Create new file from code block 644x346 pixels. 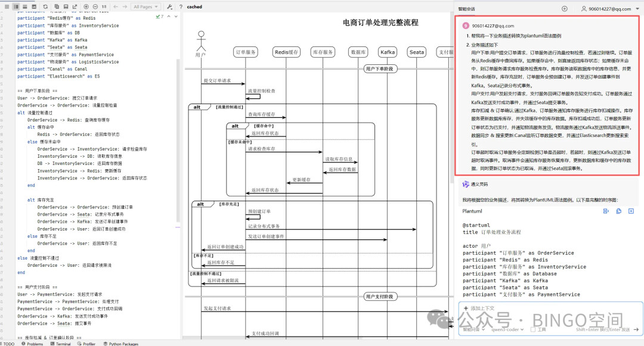pyautogui.click(x=631, y=211)
